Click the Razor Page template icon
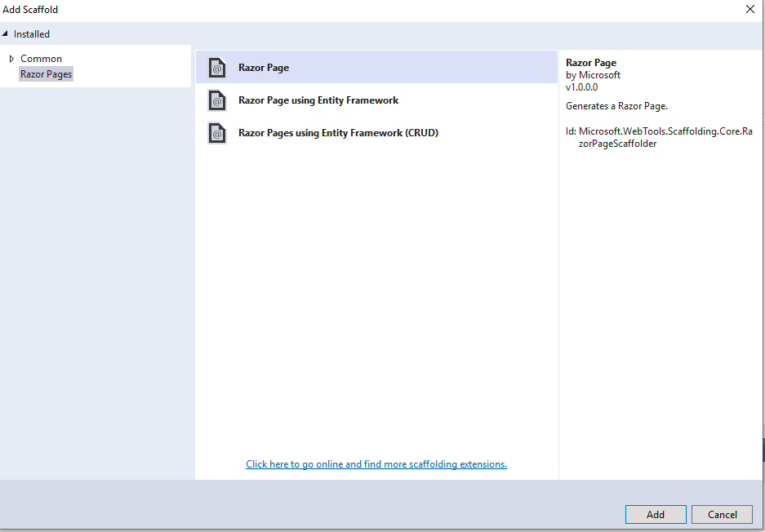765x532 pixels. pyautogui.click(x=217, y=68)
